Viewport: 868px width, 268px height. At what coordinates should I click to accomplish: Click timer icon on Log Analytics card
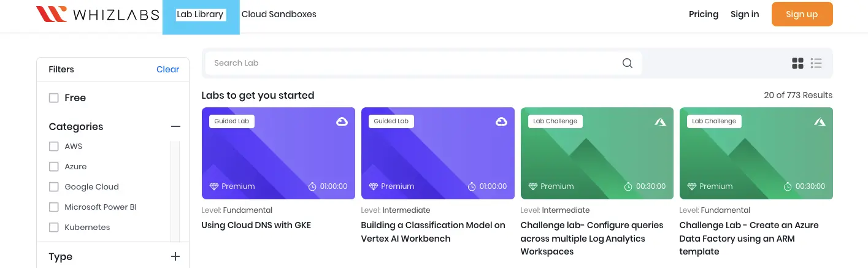coord(628,186)
